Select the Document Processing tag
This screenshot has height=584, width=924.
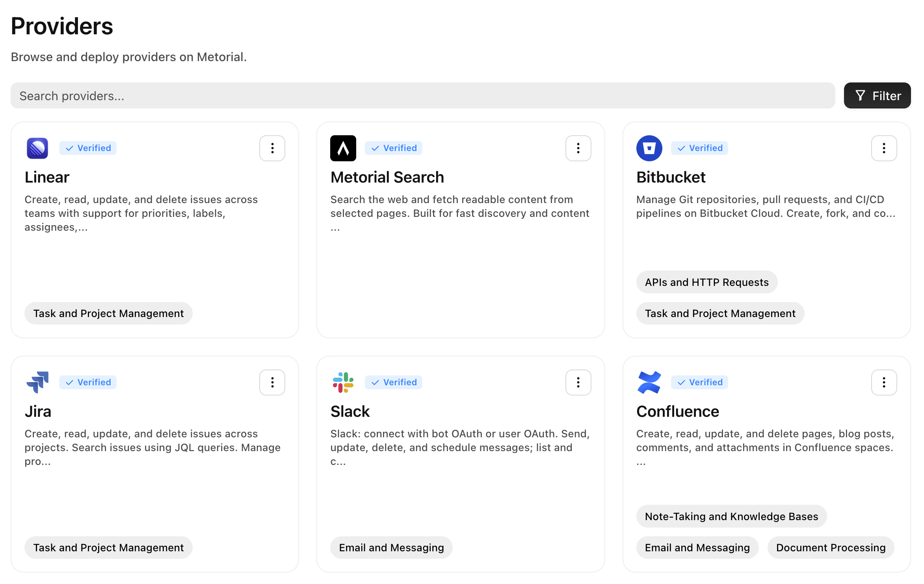pos(831,548)
